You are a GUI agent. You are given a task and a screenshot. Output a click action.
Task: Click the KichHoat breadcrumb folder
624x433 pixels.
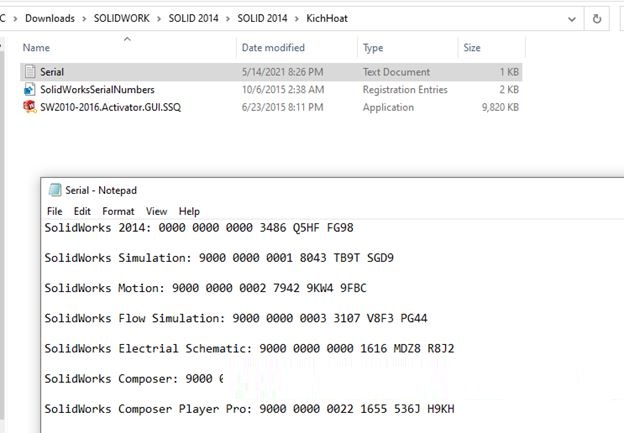point(327,18)
